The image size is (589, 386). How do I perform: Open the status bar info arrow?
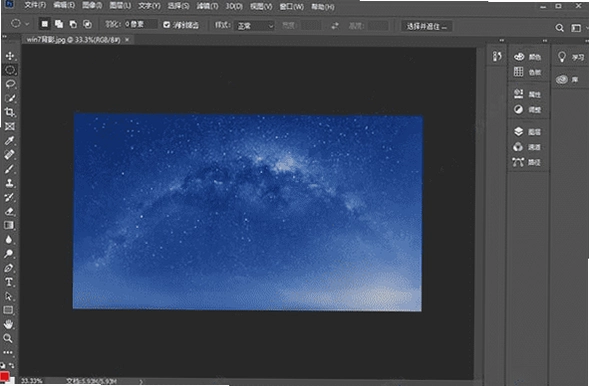[141, 381]
